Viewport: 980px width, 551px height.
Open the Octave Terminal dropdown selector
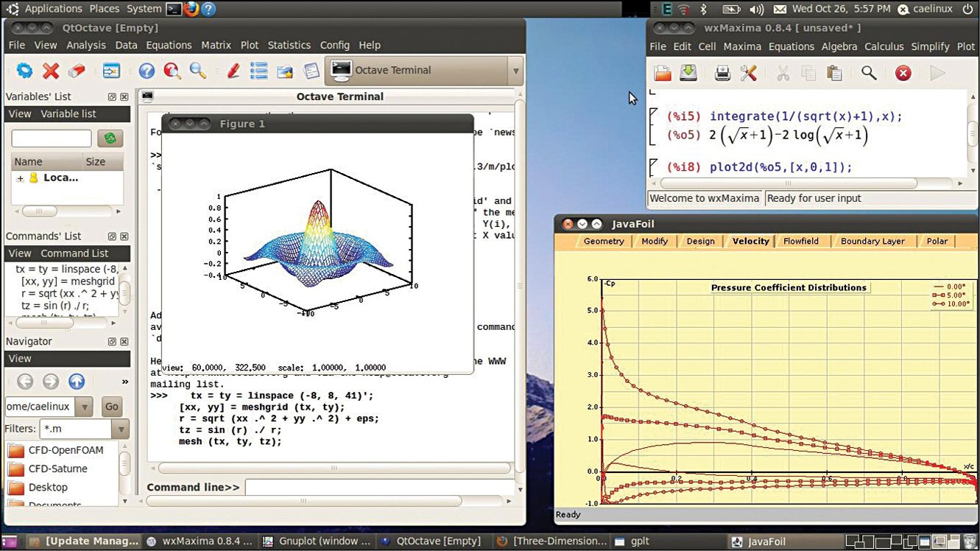pyautogui.click(x=515, y=71)
